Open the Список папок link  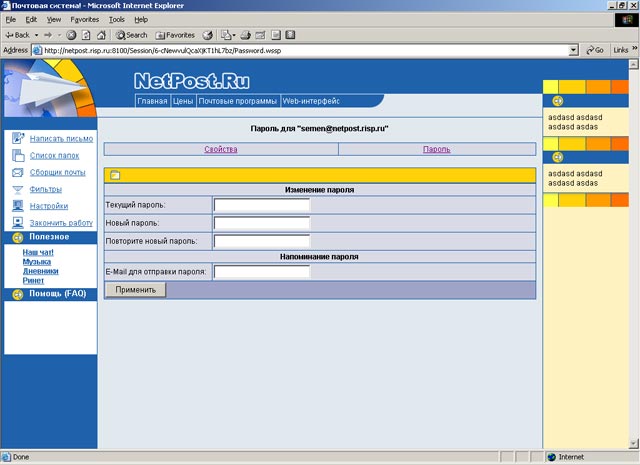pos(54,156)
